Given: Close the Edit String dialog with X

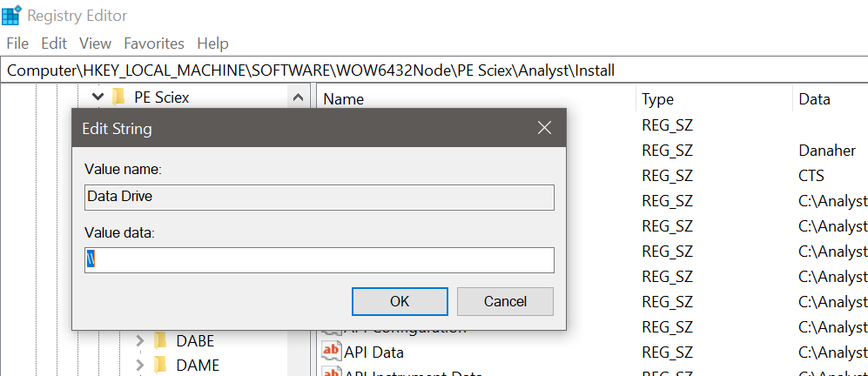Looking at the screenshot, I should pos(544,128).
